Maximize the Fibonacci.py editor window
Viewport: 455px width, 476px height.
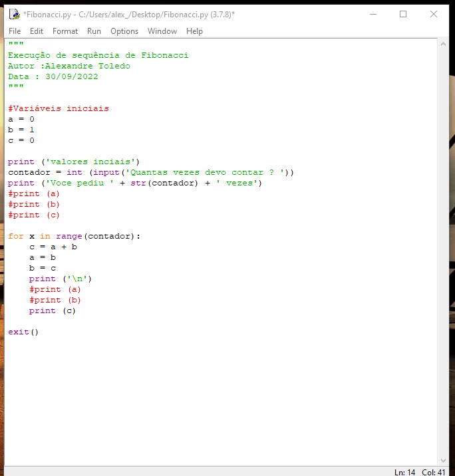point(402,14)
